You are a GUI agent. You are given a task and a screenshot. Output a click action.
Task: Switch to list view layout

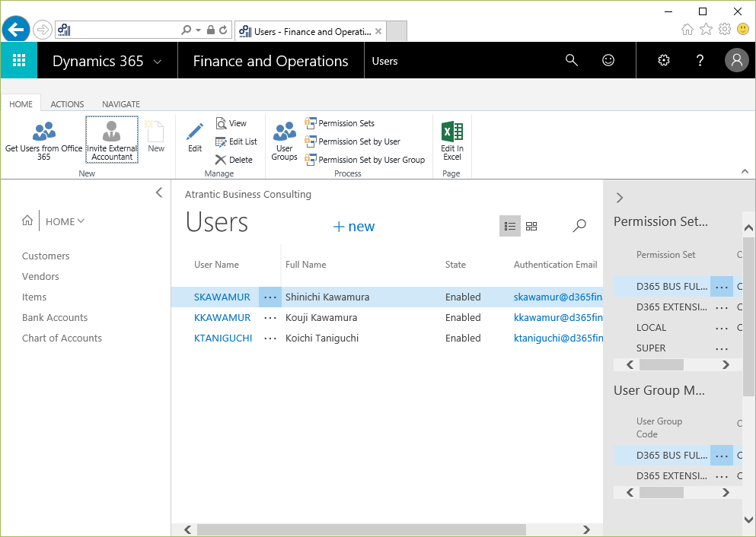click(x=509, y=226)
